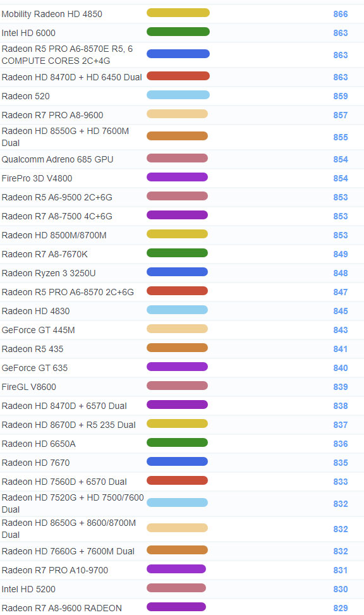Click Radeon HD 7520G + HD 7500/7600 Dual name
This screenshot has height=615, width=364.
click(x=73, y=504)
